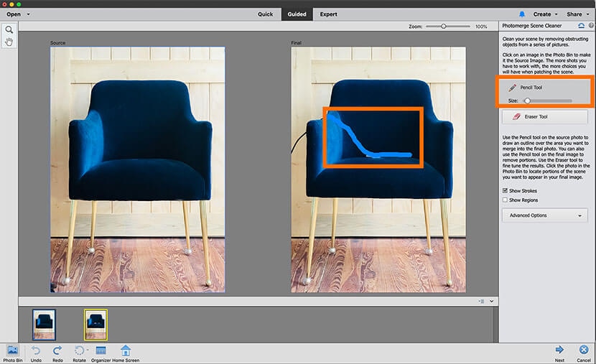
Task: Open the Create dropdown menu
Action: (544, 14)
